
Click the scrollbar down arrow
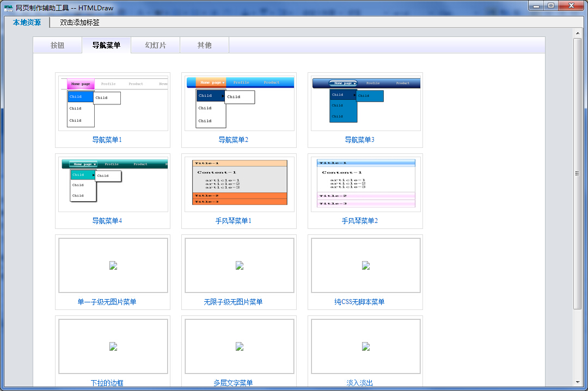pos(578,382)
